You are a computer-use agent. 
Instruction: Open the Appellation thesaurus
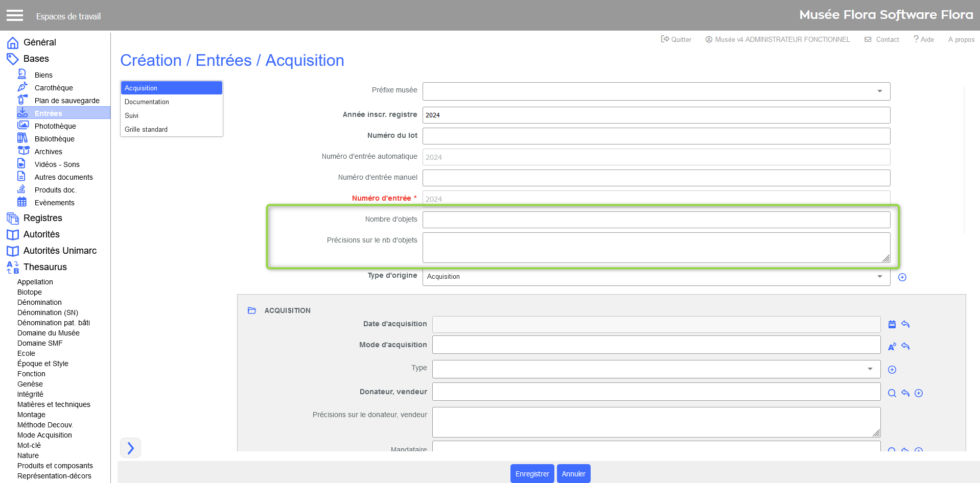click(35, 282)
